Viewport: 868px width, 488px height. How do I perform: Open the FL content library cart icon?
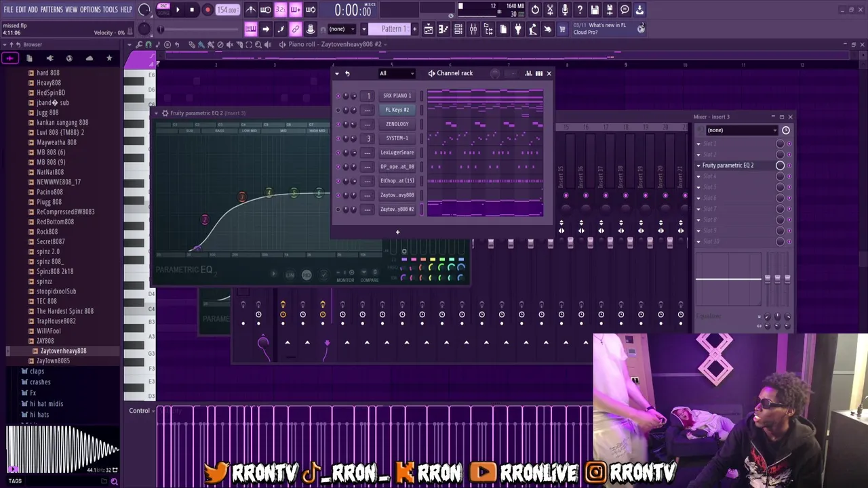click(561, 29)
